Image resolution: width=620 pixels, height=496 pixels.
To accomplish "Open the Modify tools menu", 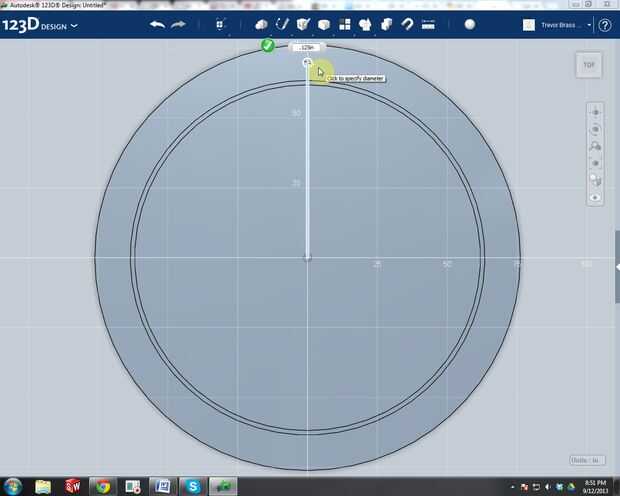I will (x=324, y=25).
